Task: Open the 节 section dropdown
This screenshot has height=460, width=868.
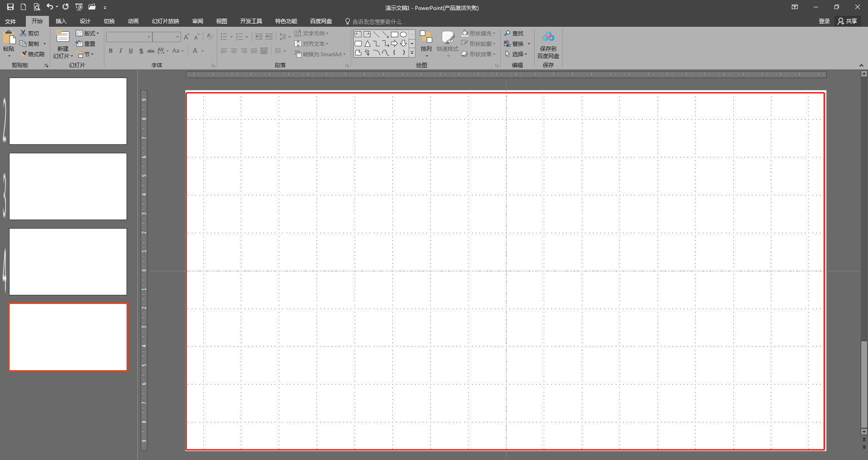Action: point(85,54)
